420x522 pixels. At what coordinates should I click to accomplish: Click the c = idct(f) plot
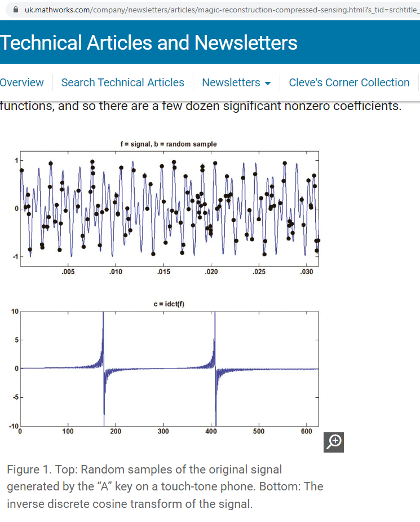pyautogui.click(x=169, y=369)
